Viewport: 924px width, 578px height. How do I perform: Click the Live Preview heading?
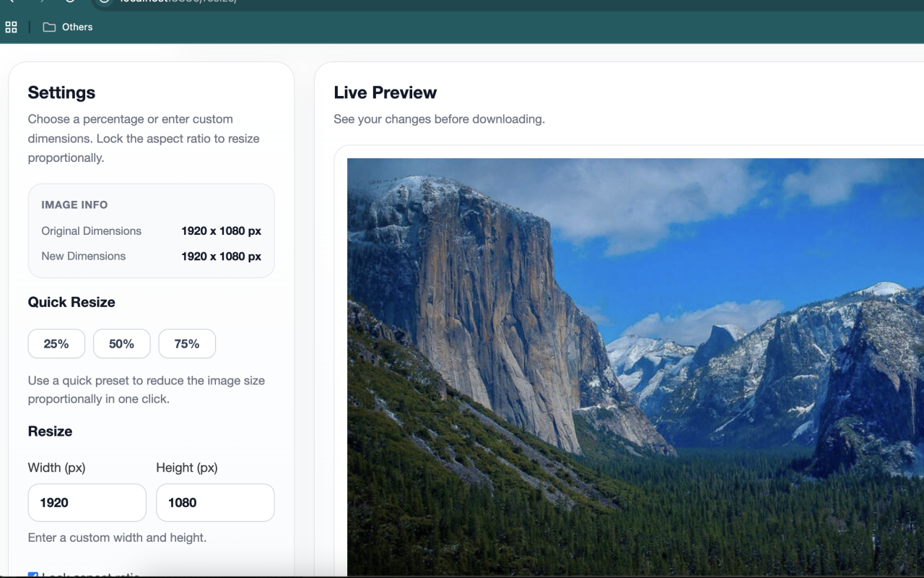pos(385,92)
